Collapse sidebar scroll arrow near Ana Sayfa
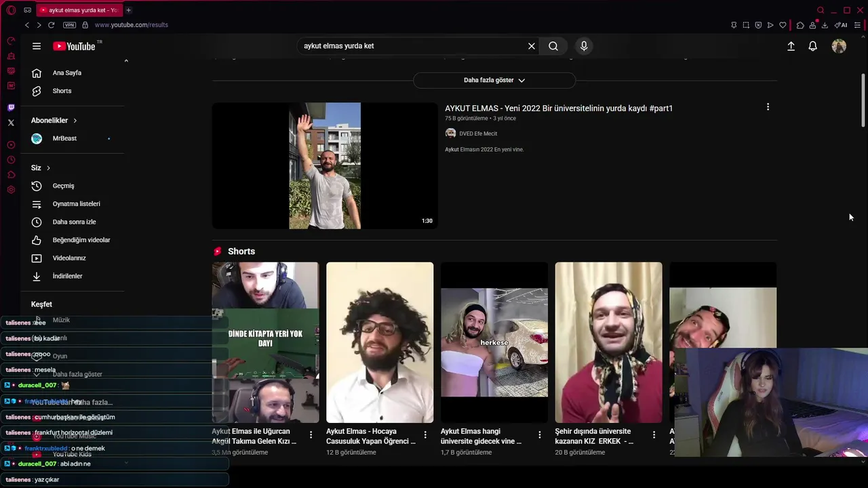Screen dimensions: 868x488 coord(126,61)
